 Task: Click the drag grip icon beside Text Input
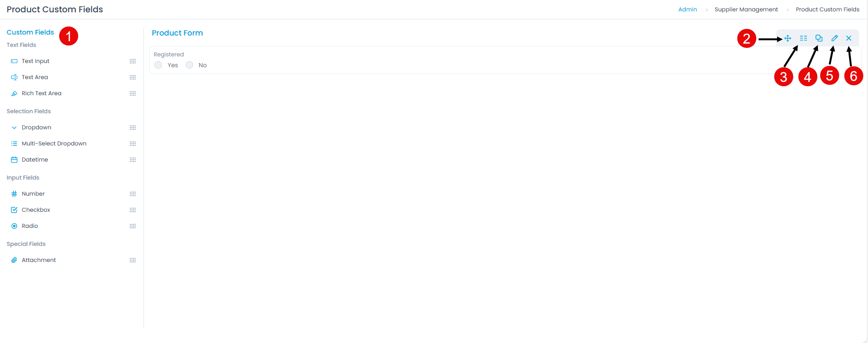133,61
